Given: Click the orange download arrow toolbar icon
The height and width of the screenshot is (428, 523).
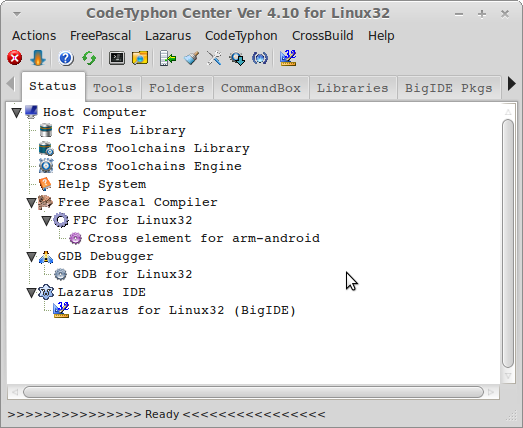Looking at the screenshot, I should (38, 58).
